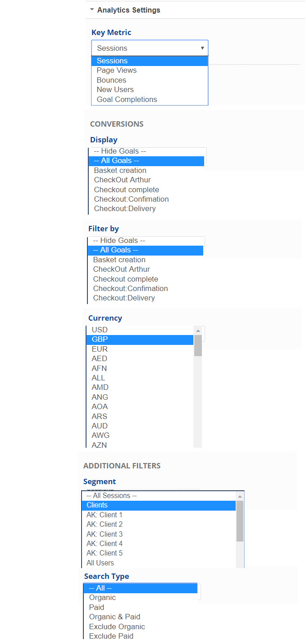The height and width of the screenshot is (644, 306).
Task: Select AK: Client 3 segment
Action: pyautogui.click(x=105, y=534)
